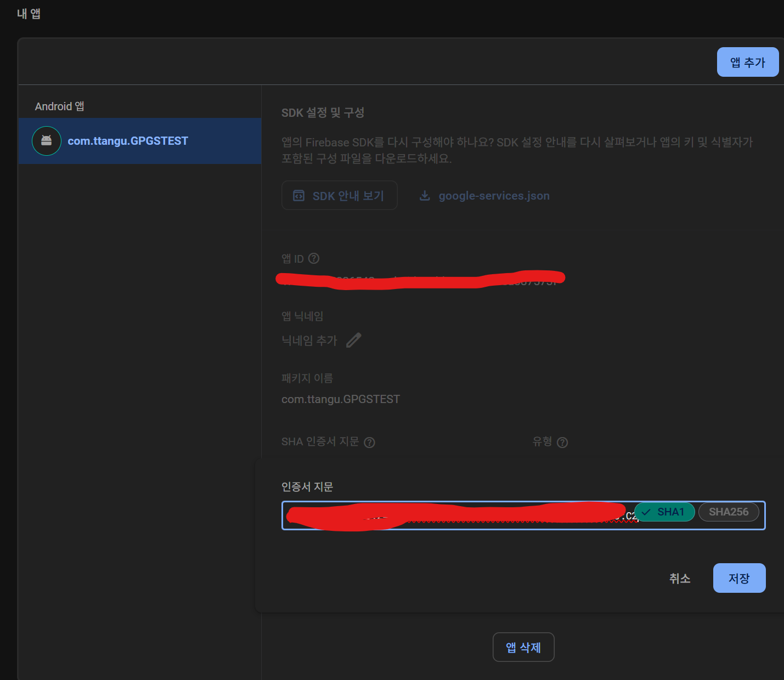Viewport: 784px width, 680px height.
Task: Select the SHA1 type chip
Action: tap(664, 512)
